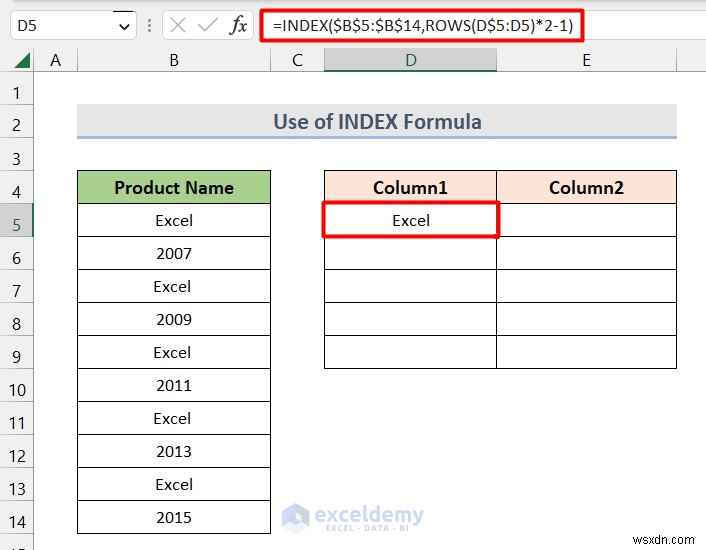Click the 'Use of INDEX Formula' title cell
Viewport: 706px width, 550px height.
point(377,122)
